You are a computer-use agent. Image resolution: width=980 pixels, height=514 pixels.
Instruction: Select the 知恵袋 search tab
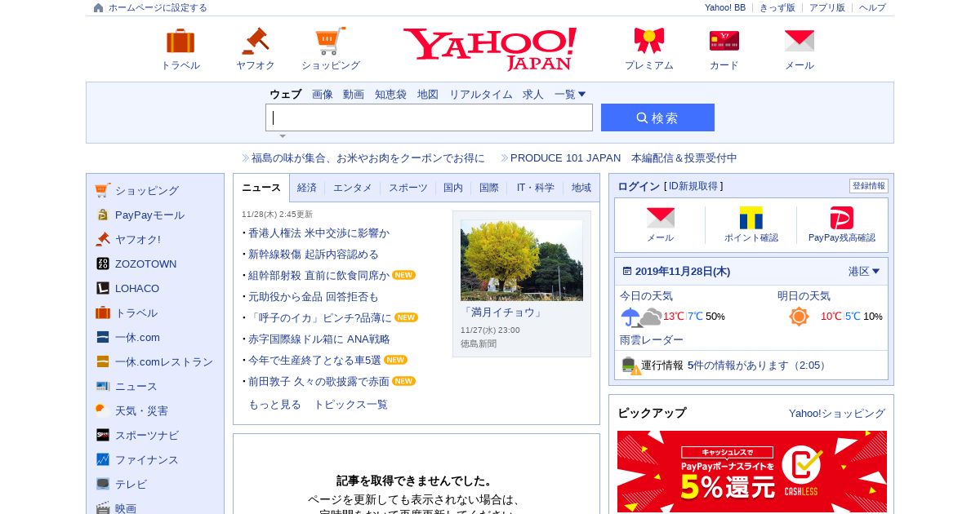click(390, 95)
